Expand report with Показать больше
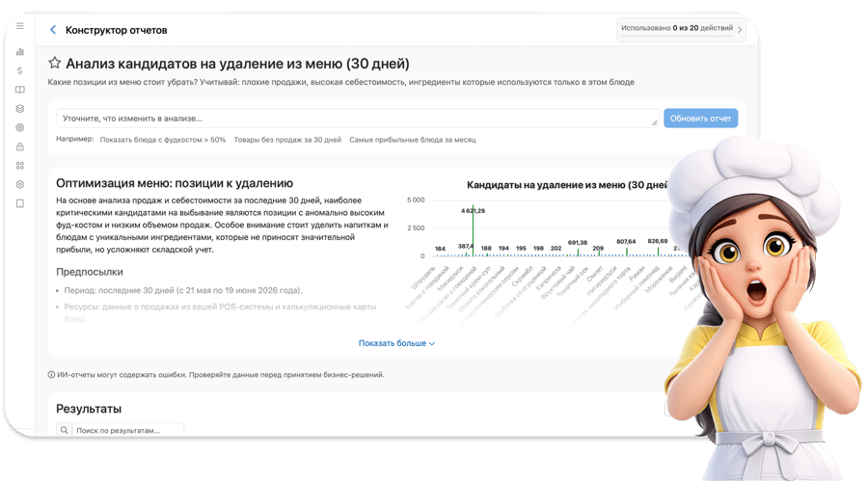868x481 pixels. click(x=396, y=343)
